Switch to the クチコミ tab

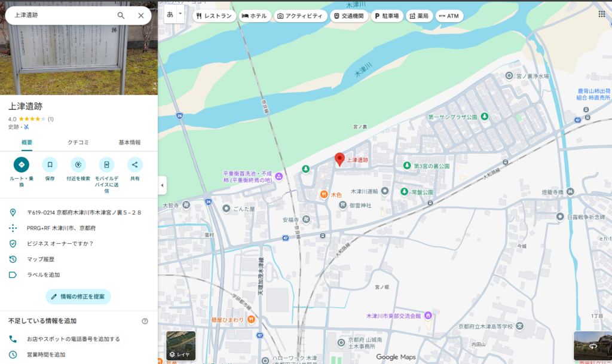pyautogui.click(x=78, y=142)
